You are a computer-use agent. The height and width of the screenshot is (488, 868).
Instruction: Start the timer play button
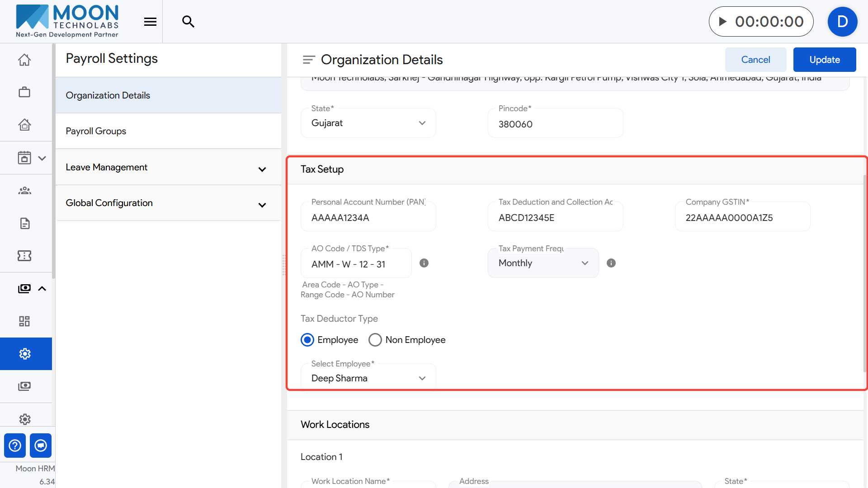[x=722, y=22]
